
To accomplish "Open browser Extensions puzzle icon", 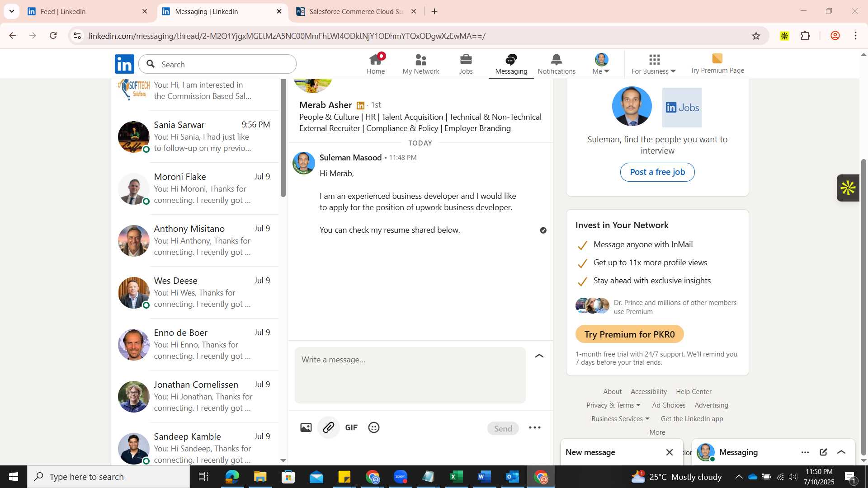I will (x=805, y=36).
